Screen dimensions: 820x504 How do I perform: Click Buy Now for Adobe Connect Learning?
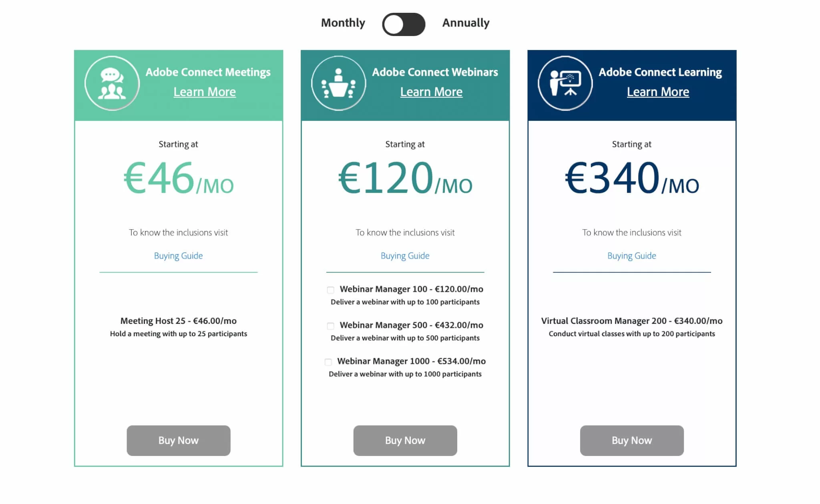coord(631,440)
